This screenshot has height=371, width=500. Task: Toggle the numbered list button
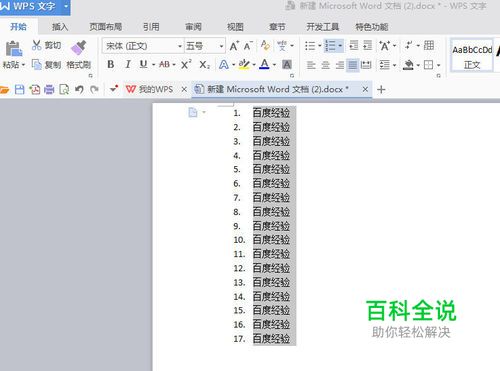[330, 46]
